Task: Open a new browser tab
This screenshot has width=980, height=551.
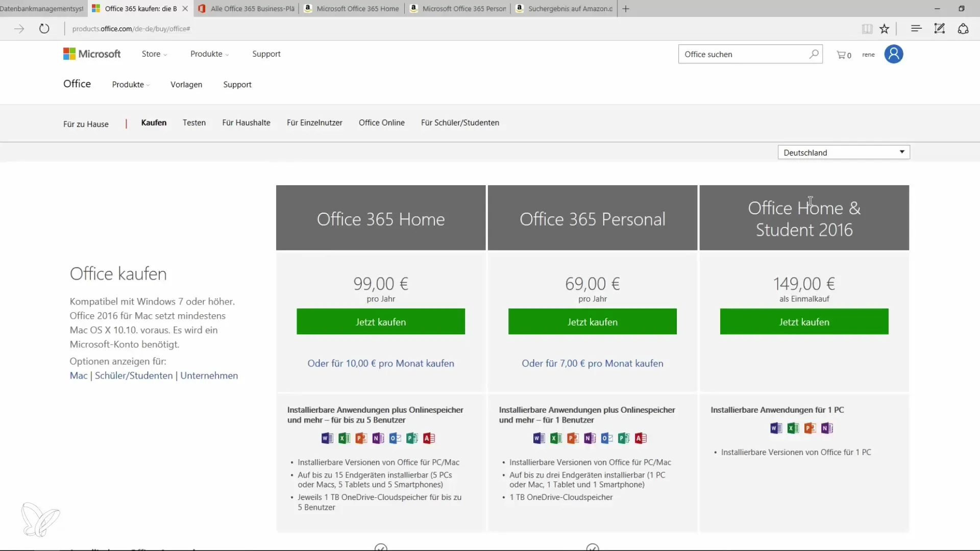Action: tap(626, 9)
